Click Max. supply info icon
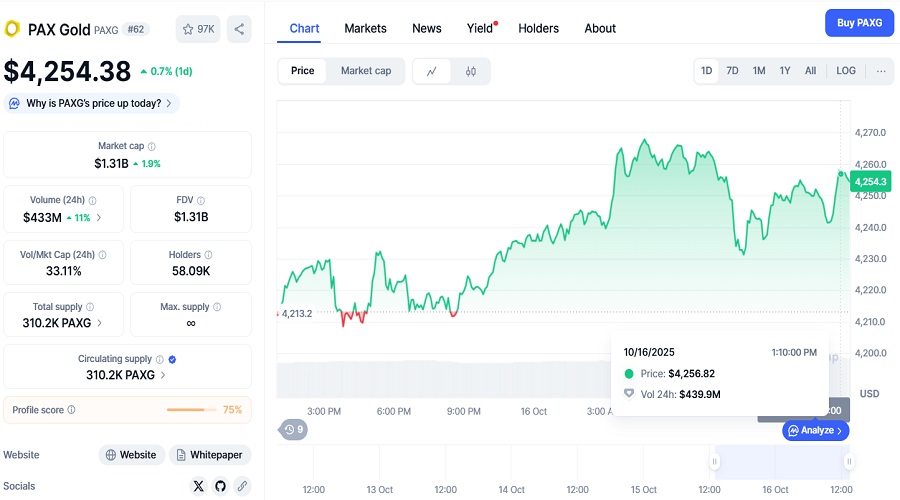Viewport: 900px width, 500px height. pyautogui.click(x=217, y=307)
